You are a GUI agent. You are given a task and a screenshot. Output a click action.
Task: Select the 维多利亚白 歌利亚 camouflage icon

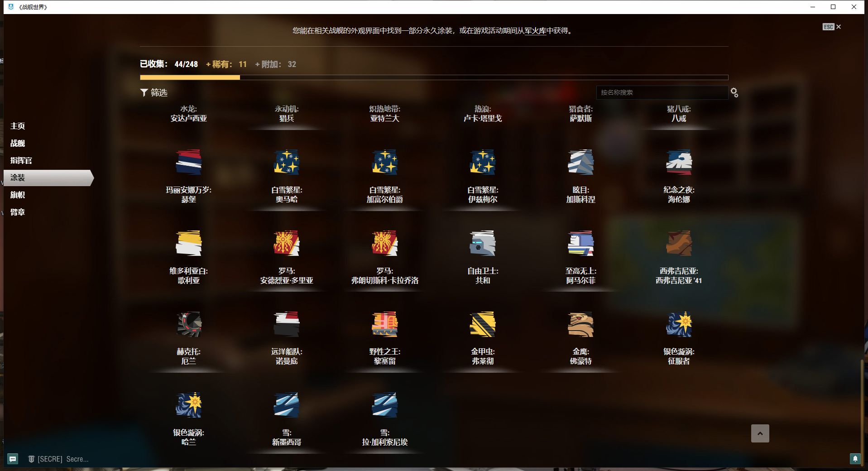(x=188, y=243)
